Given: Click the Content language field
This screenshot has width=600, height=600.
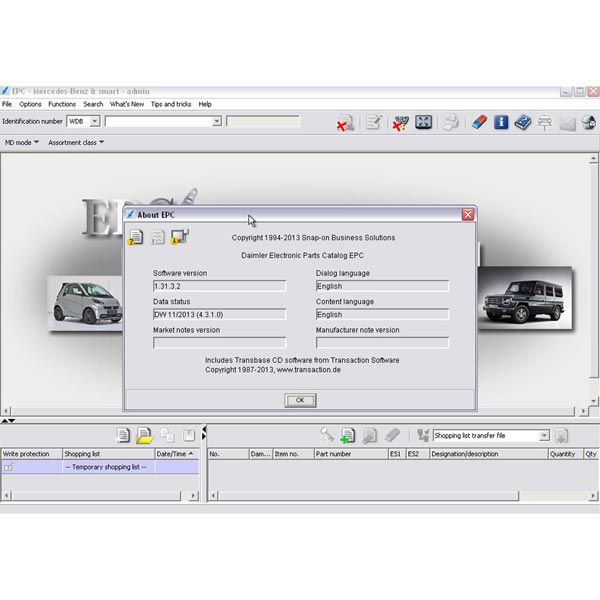Looking at the screenshot, I should tap(382, 315).
